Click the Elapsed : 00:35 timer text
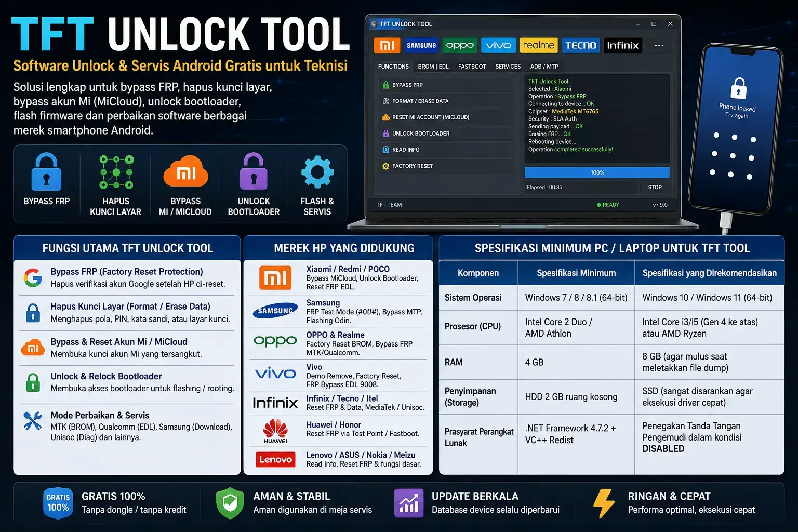The image size is (798, 532). click(544, 187)
